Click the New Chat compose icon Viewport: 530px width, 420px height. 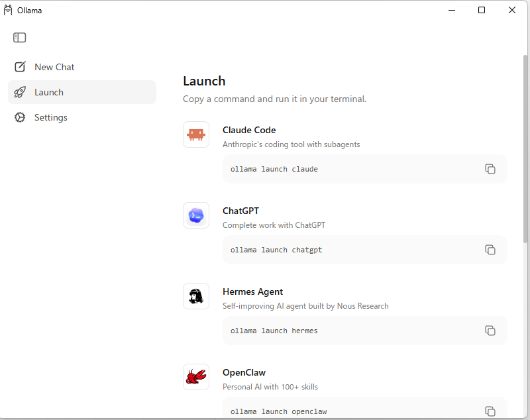(x=20, y=67)
